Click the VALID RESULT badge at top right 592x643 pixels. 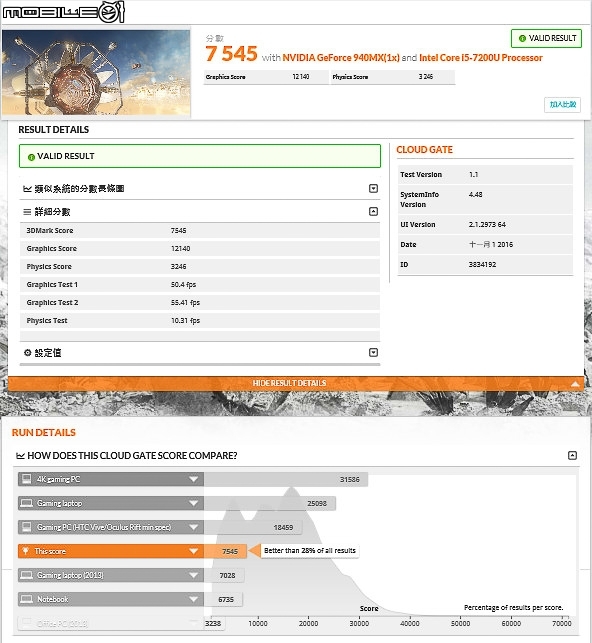(546, 38)
